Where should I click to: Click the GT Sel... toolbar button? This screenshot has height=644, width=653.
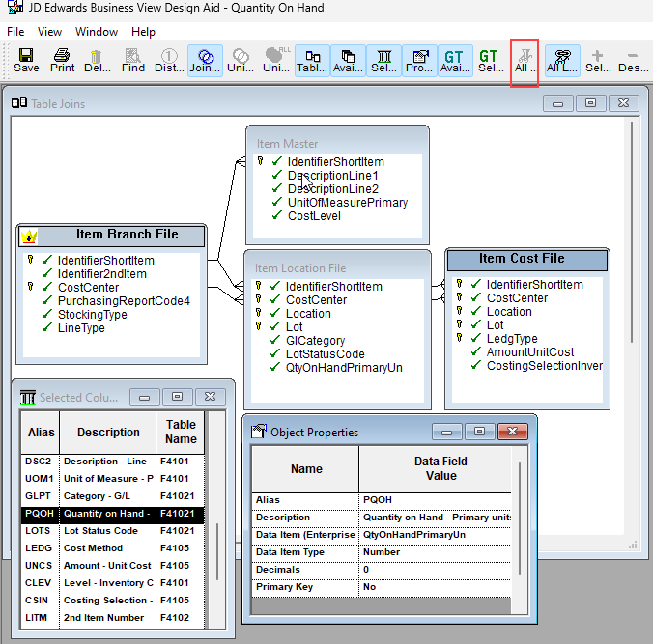coord(491,61)
